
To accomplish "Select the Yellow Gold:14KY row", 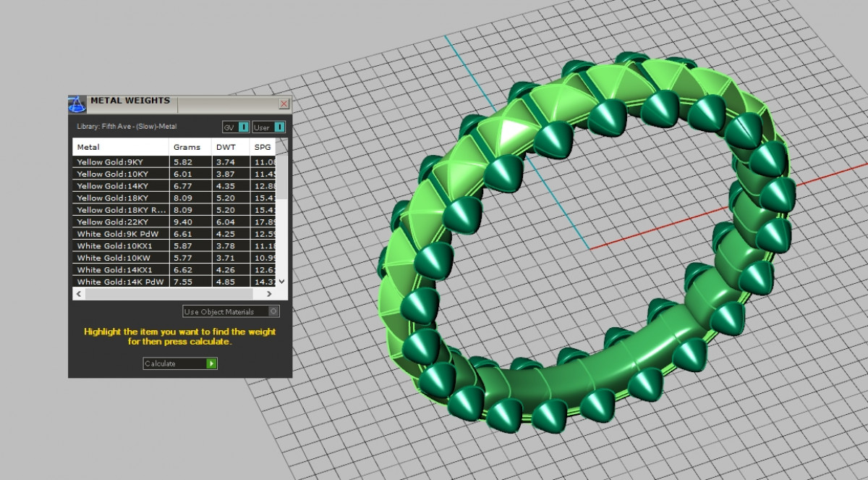I will point(122,186).
